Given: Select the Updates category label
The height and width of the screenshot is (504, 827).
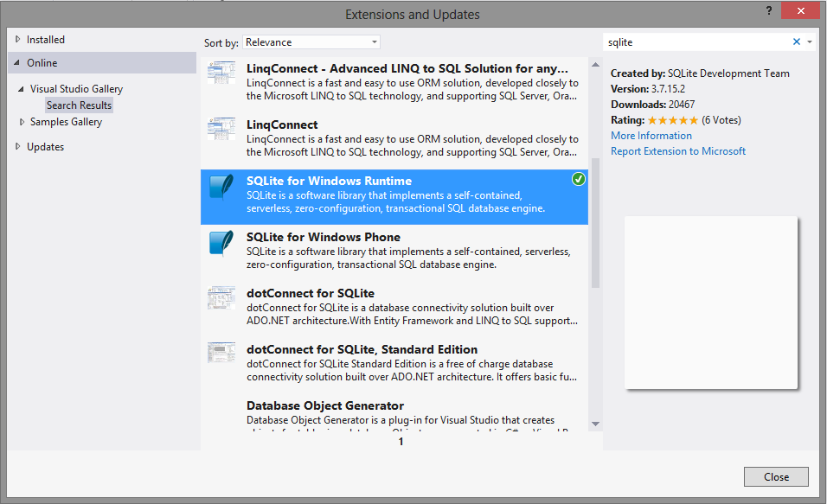Looking at the screenshot, I should click(45, 147).
